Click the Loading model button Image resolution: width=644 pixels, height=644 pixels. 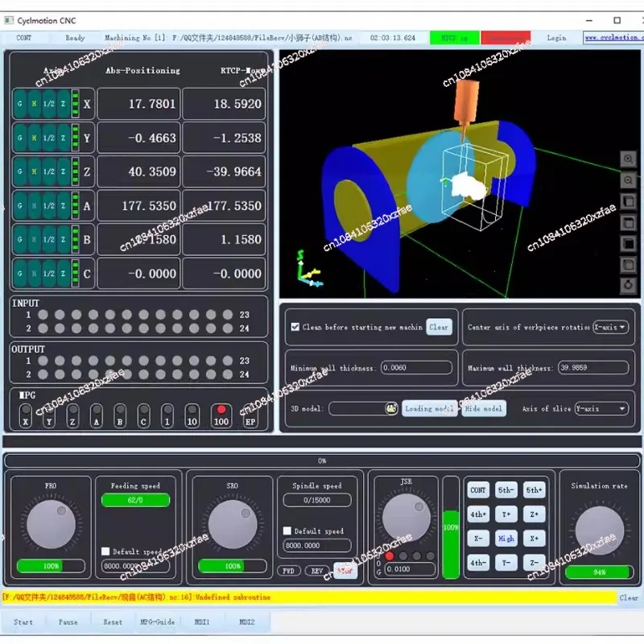(429, 408)
